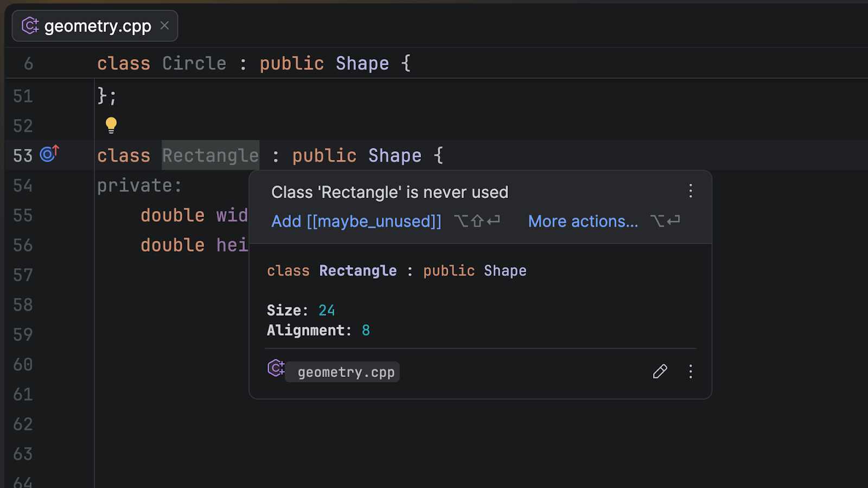
Task: Open the More actions... link
Action: point(583,221)
